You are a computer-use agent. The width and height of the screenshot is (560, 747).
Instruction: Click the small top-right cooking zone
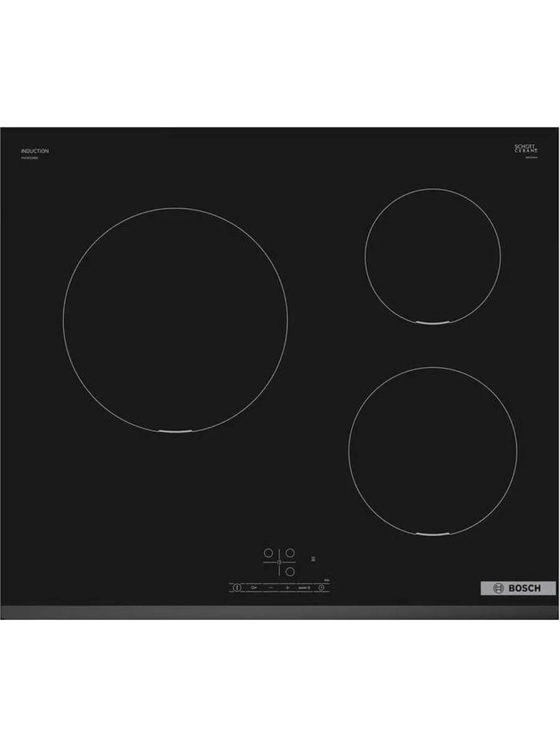[432, 255]
